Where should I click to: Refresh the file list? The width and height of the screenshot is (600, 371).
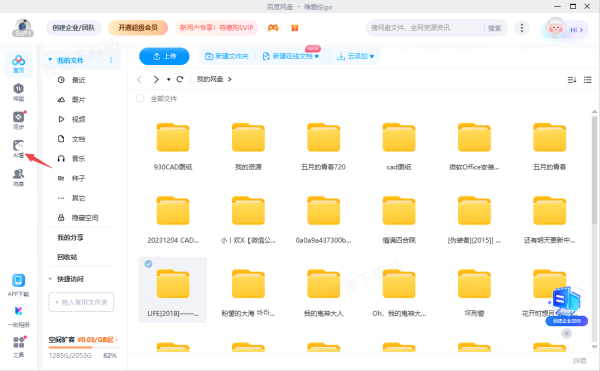180,79
